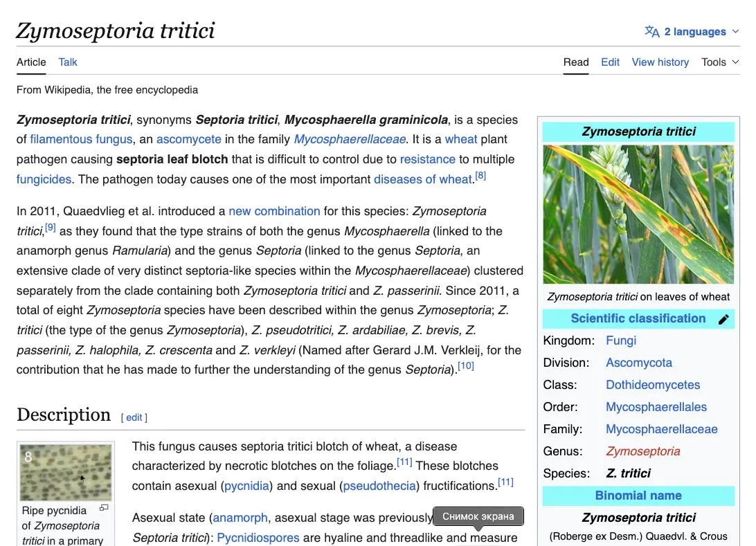Open the Pycnidiospores link
The width and height of the screenshot is (756, 546).
point(258,537)
